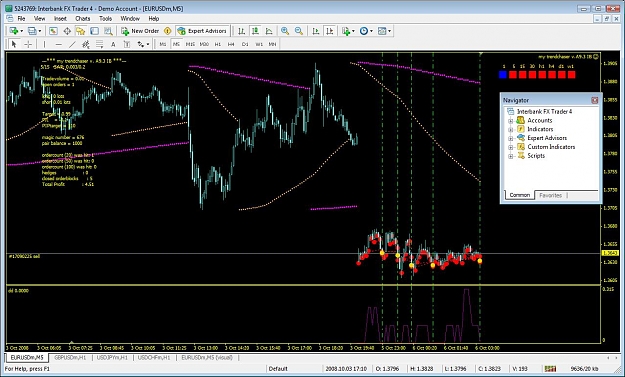
Task: Open the Charts menu
Action: pyautogui.click(x=83, y=18)
